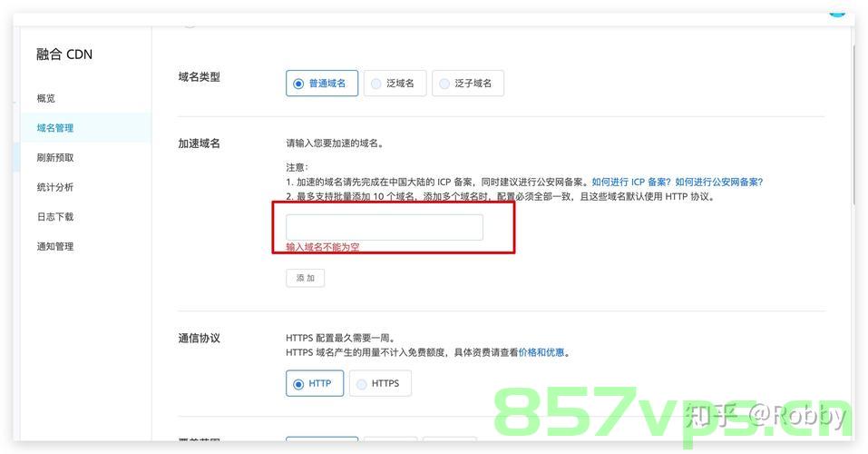Open 通知管理 in the sidebar
This screenshot has width=868, height=454.
click(x=54, y=246)
